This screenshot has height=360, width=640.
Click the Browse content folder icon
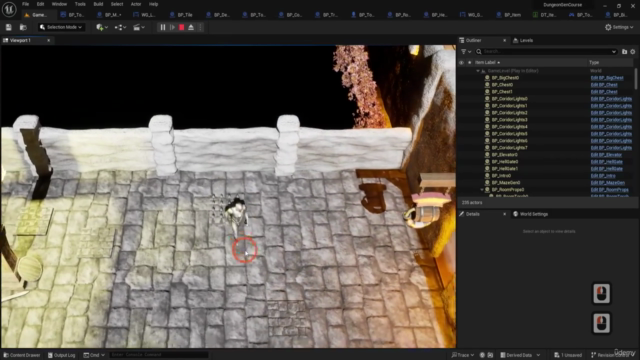coord(23,27)
